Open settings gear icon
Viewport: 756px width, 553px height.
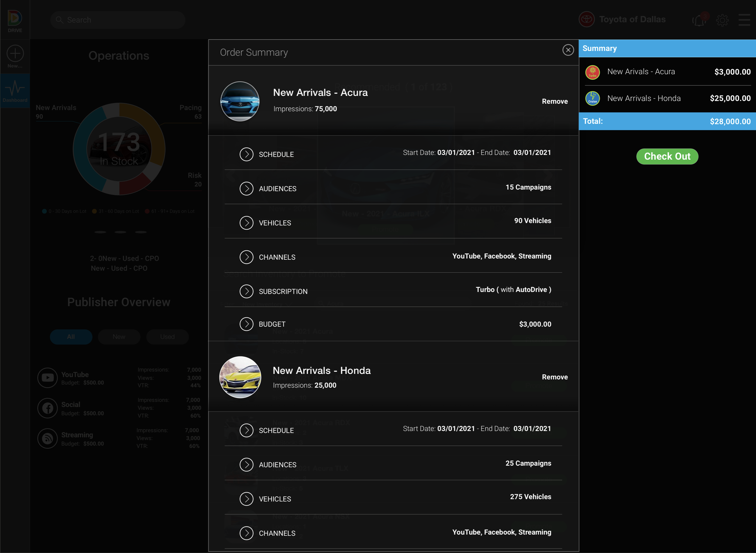click(x=722, y=20)
